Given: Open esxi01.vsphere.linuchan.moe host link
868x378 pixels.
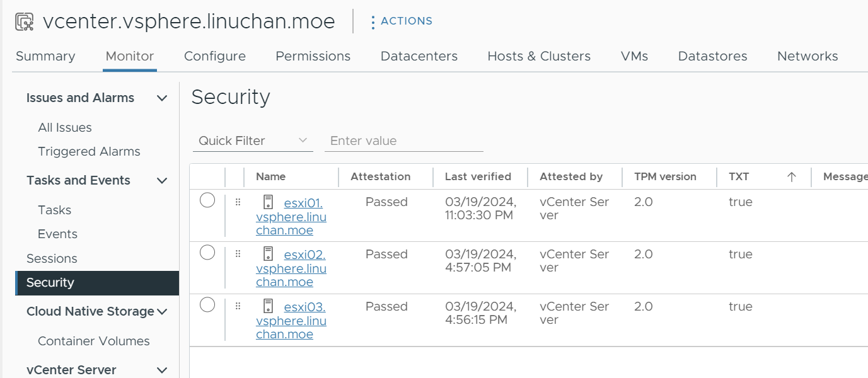Looking at the screenshot, I should pyautogui.click(x=291, y=217).
